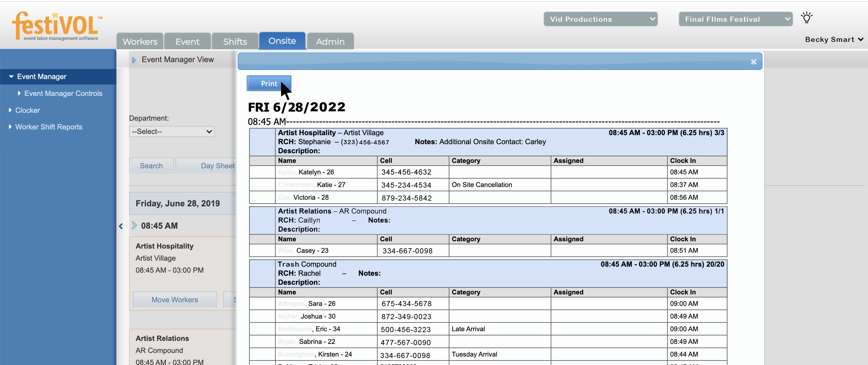Open the Final Films Festival dropdown

coord(735,19)
